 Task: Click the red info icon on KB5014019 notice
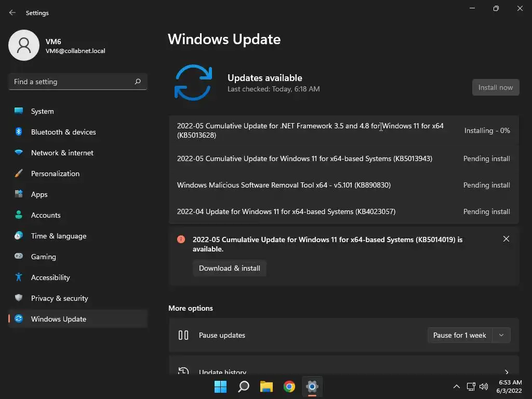pos(181,239)
